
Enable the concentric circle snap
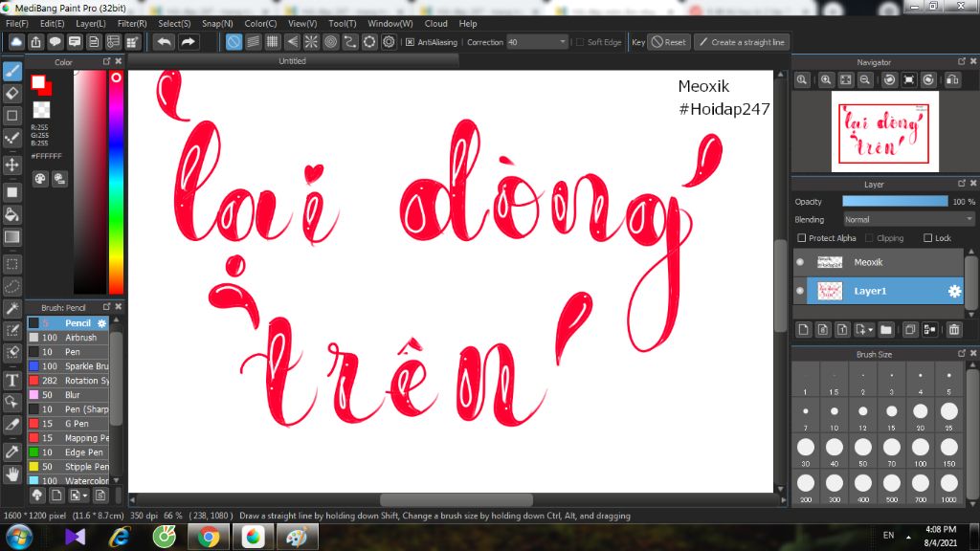(x=330, y=42)
